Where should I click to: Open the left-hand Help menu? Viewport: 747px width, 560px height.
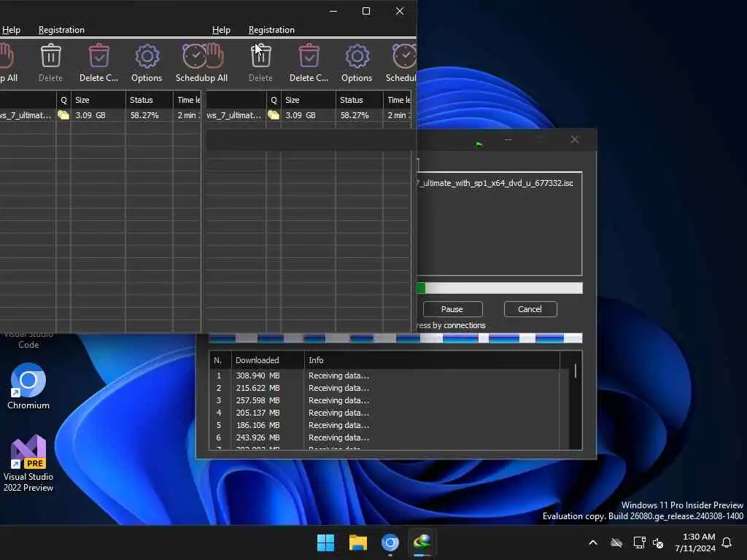(x=11, y=30)
